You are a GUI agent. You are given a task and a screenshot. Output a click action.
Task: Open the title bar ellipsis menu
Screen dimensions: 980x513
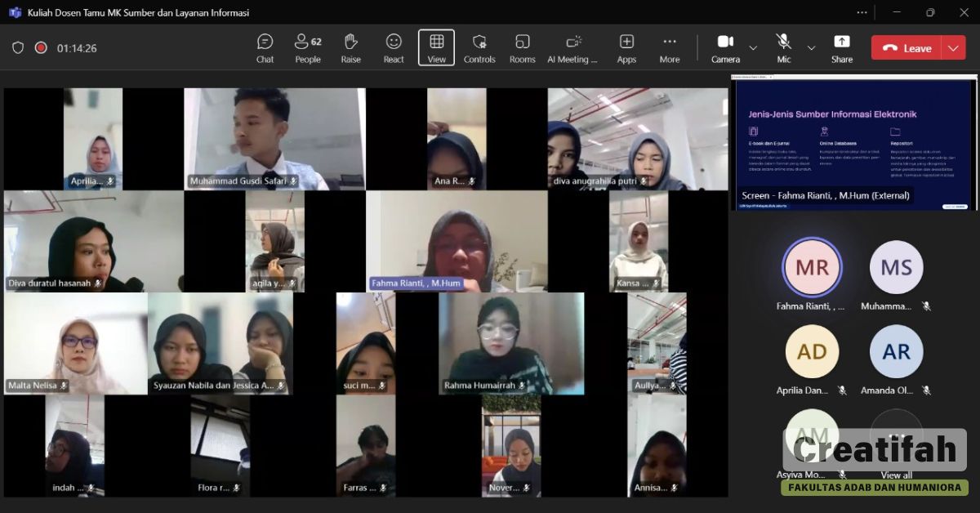(x=862, y=12)
